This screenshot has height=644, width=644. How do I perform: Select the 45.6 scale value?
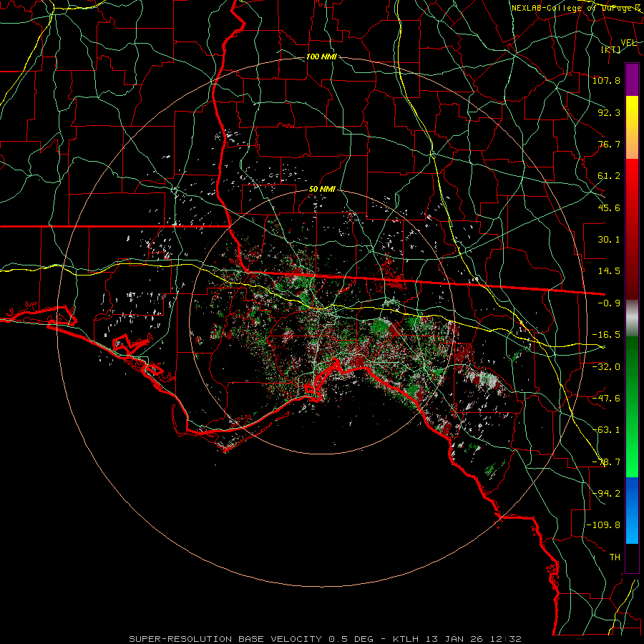(x=609, y=208)
